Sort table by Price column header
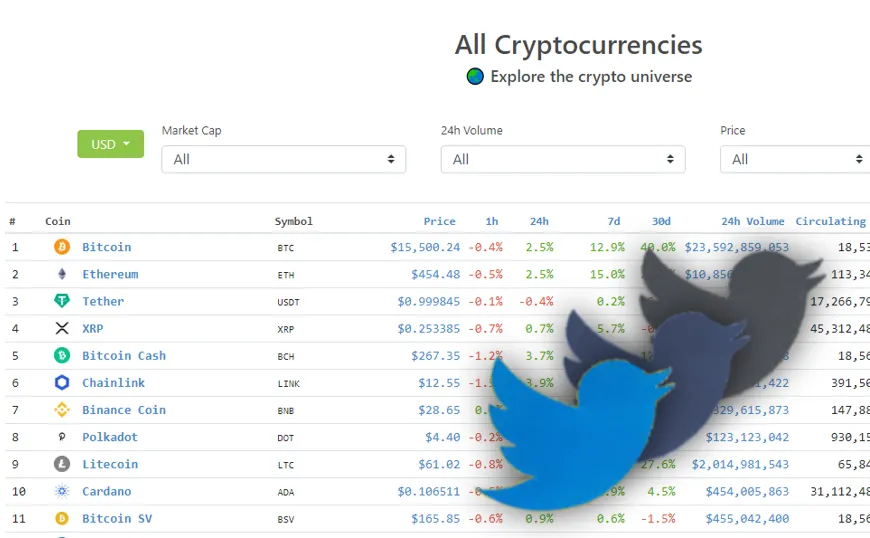Screen dimensions: 870x538 click(439, 221)
